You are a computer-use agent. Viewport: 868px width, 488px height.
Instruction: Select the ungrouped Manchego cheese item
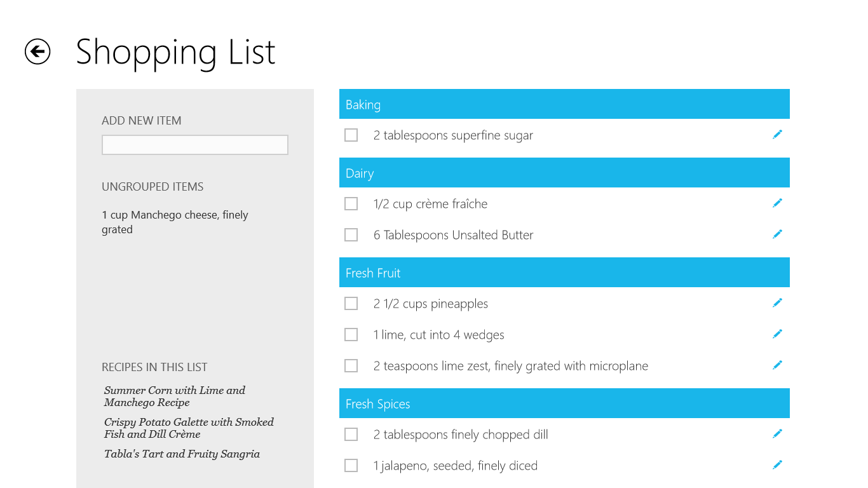(175, 222)
